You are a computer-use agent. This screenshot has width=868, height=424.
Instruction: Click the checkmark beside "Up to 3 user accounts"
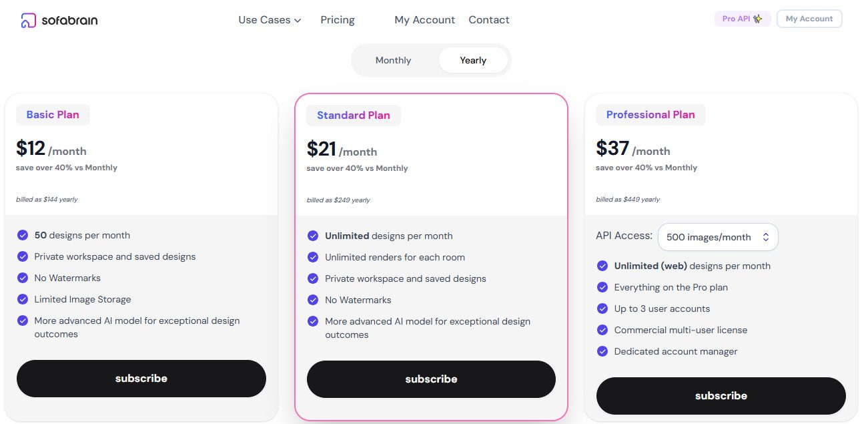(x=602, y=308)
